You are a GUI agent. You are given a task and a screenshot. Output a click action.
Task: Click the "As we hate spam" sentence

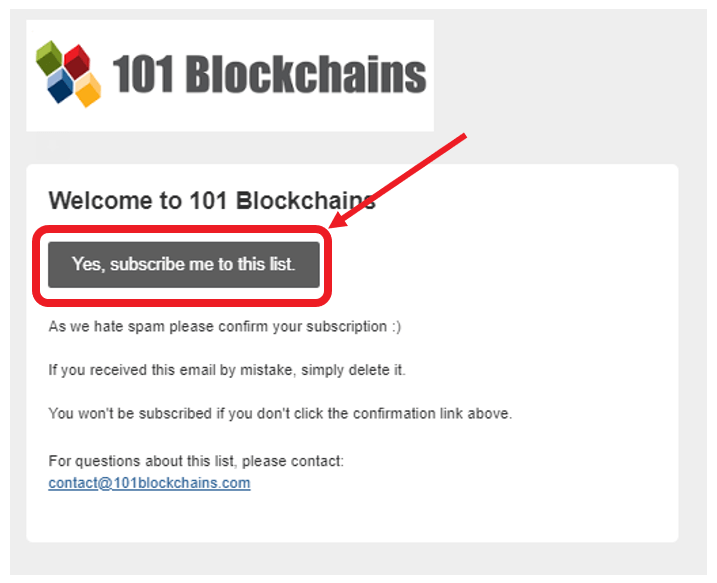(225, 326)
